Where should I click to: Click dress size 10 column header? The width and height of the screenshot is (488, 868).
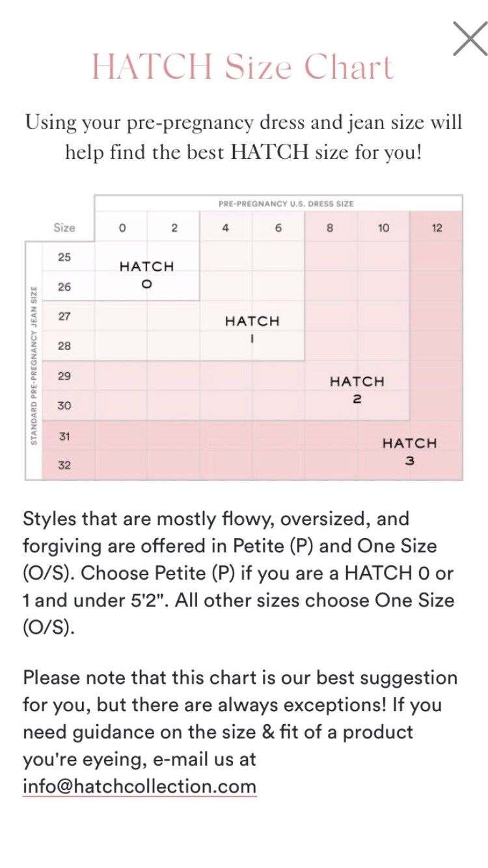[384, 228]
